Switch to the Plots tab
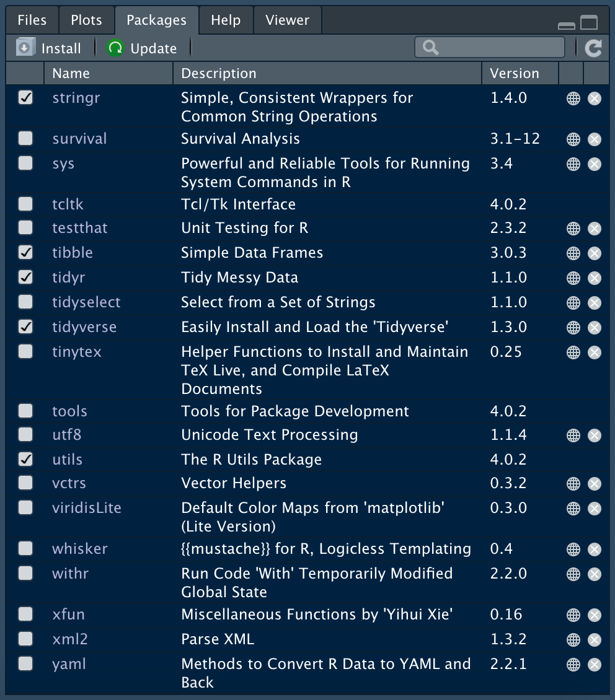The width and height of the screenshot is (615, 700). pos(87,20)
